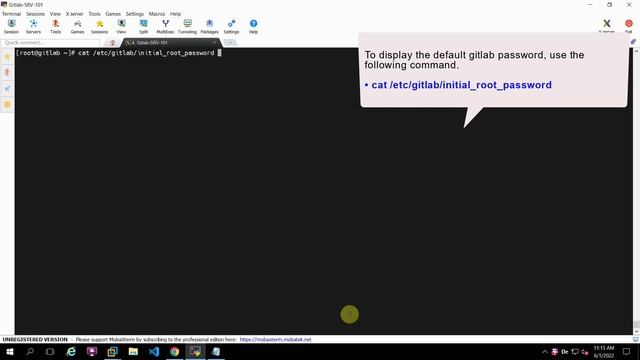Click the Session toolbar icon

coord(11,26)
